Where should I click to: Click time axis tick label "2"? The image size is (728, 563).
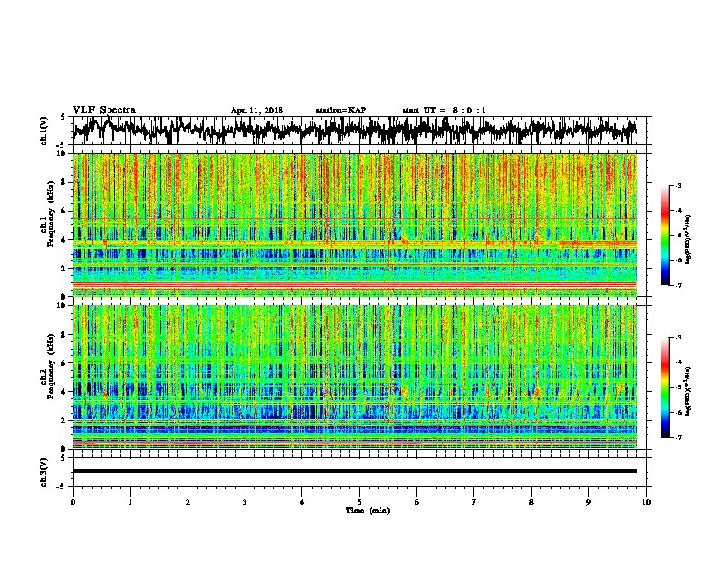[188, 502]
